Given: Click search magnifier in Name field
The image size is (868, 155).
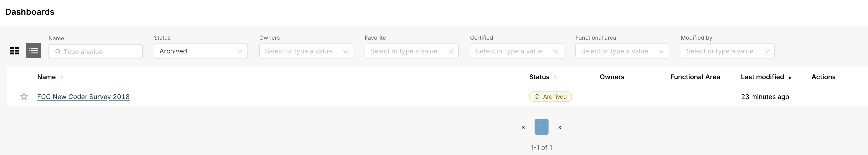Looking at the screenshot, I should (x=58, y=52).
